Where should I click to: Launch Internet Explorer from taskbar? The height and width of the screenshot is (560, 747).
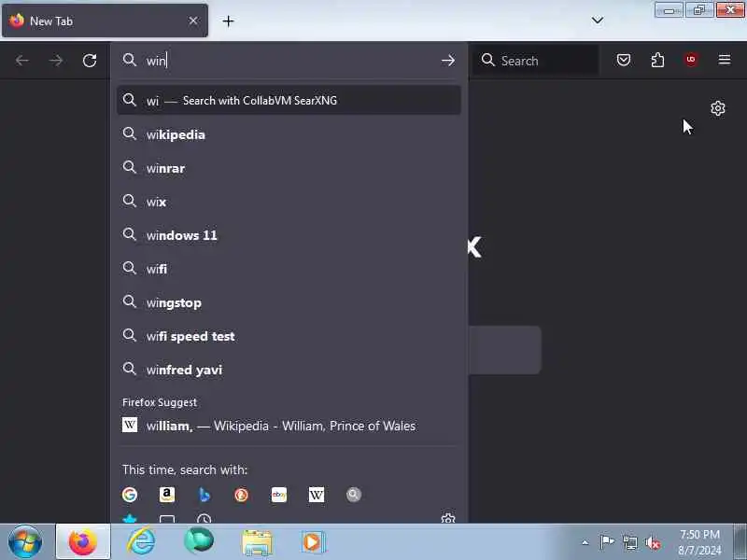click(142, 542)
